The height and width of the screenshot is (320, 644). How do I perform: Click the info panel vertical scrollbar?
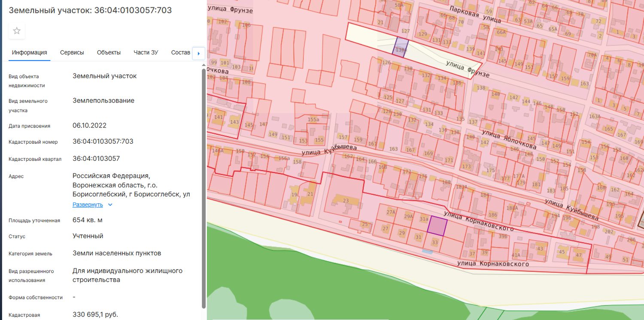[x=204, y=188]
